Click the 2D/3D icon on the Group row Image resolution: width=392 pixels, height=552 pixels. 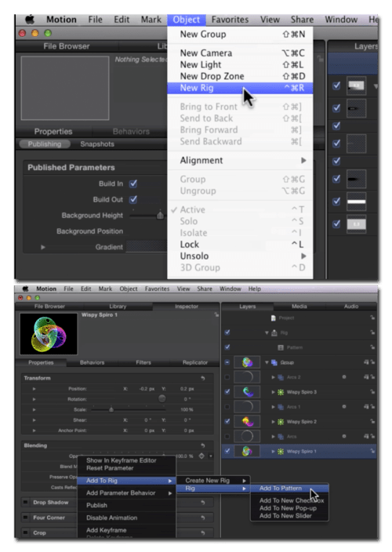click(x=366, y=362)
